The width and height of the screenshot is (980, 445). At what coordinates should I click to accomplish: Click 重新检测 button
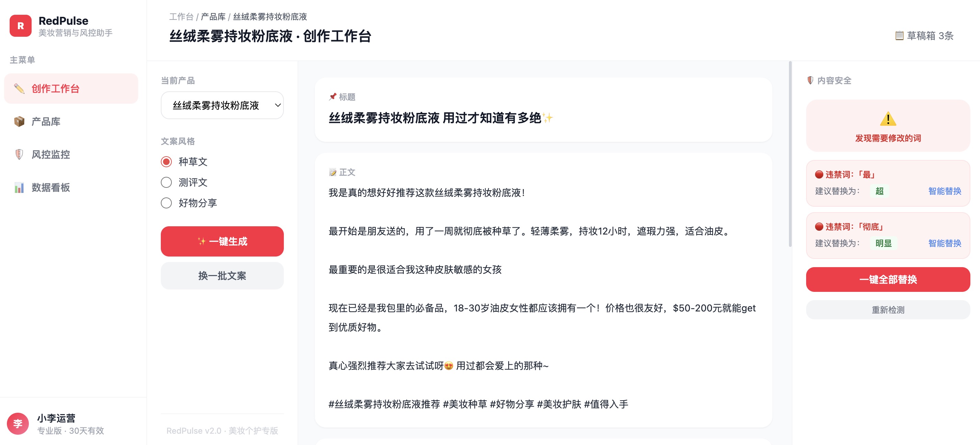click(x=888, y=310)
